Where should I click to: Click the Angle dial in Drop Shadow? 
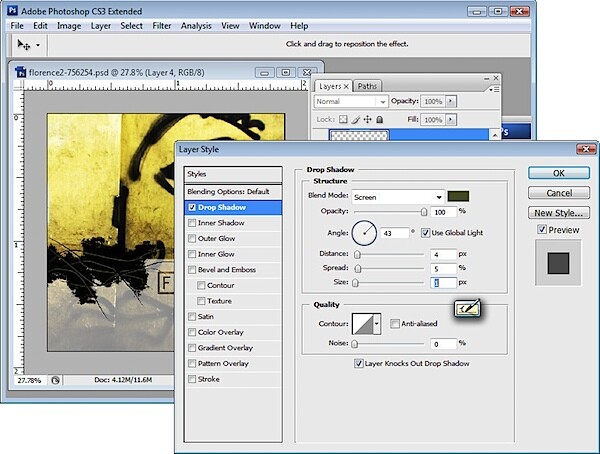pyautogui.click(x=364, y=233)
